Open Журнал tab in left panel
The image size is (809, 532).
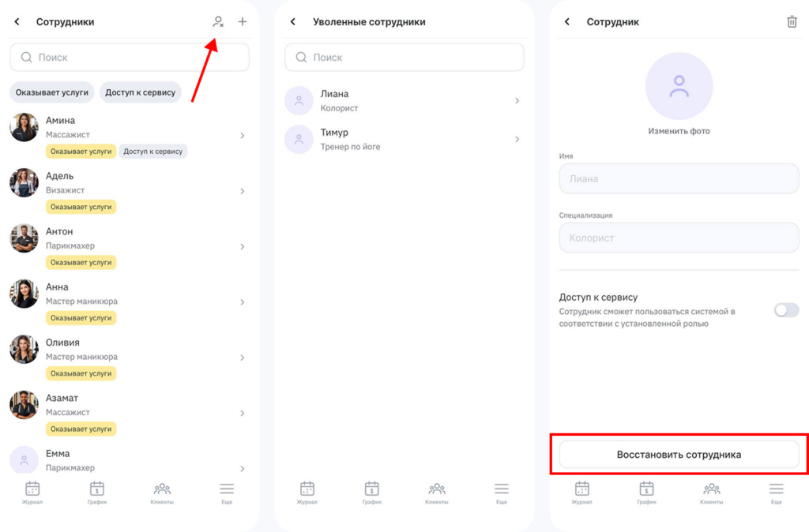click(x=32, y=492)
